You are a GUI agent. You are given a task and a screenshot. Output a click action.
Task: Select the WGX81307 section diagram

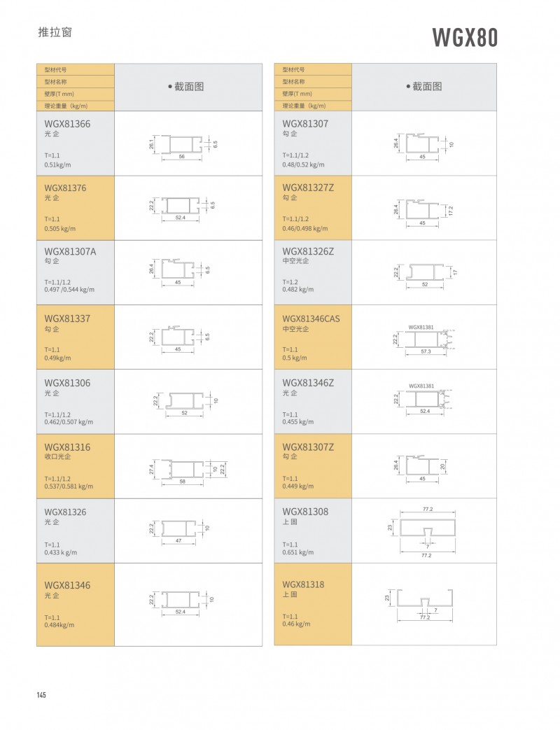pos(423,145)
